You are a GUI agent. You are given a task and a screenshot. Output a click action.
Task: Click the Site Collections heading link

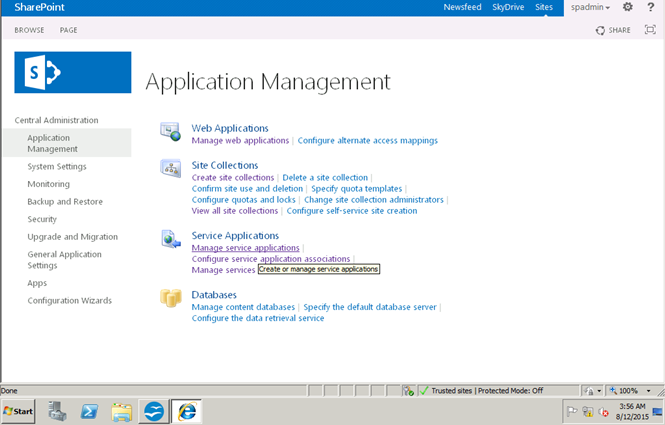225,165
